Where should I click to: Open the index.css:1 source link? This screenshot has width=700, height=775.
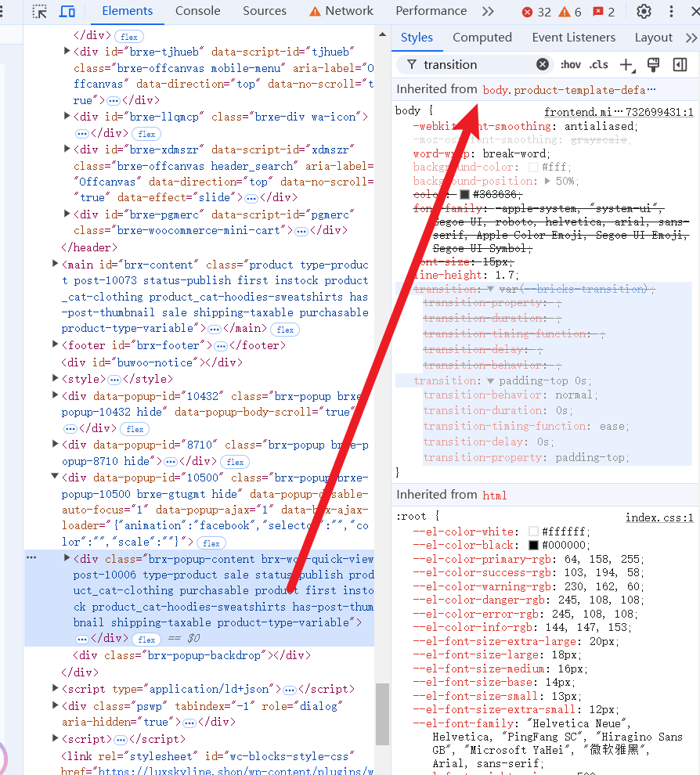pyautogui.click(x=659, y=517)
